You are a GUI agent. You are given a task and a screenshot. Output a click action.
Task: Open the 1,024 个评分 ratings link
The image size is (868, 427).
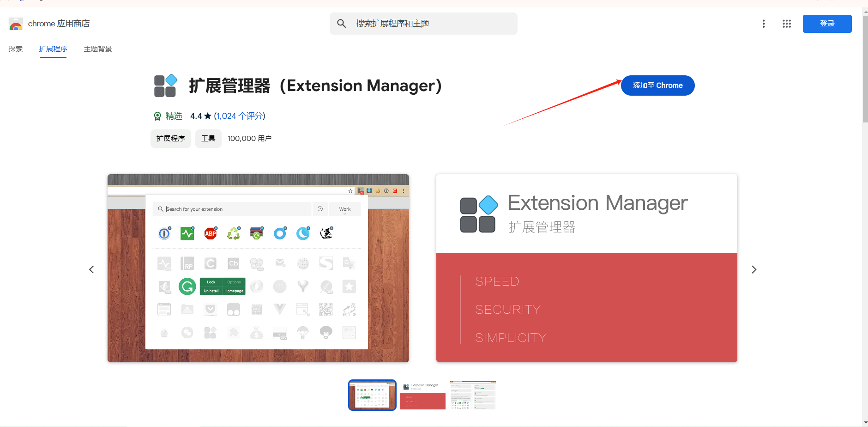[x=239, y=116]
